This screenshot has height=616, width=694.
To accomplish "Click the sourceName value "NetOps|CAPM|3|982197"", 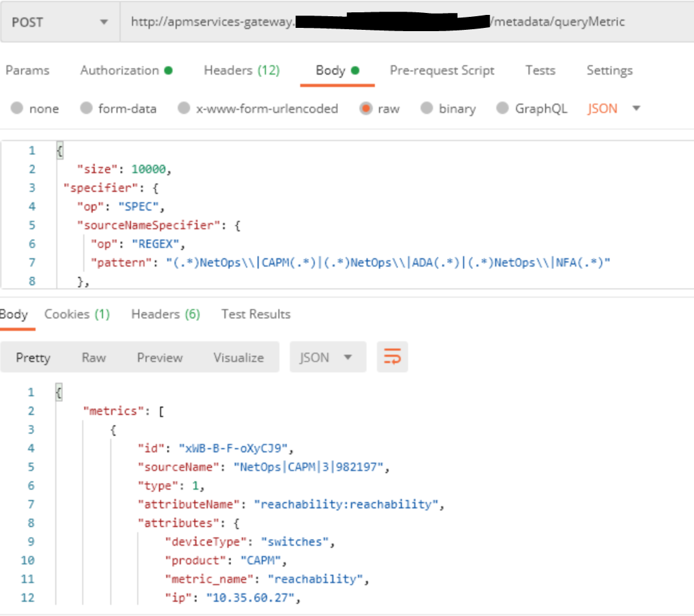I will coord(309,468).
